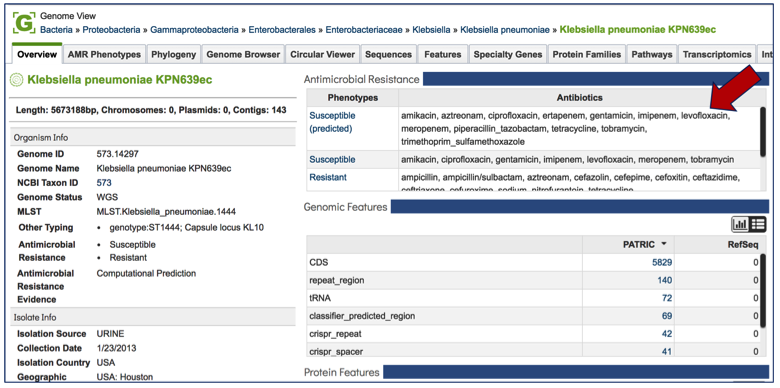Open the Overview tab
The height and width of the screenshot is (388, 780).
pos(37,54)
